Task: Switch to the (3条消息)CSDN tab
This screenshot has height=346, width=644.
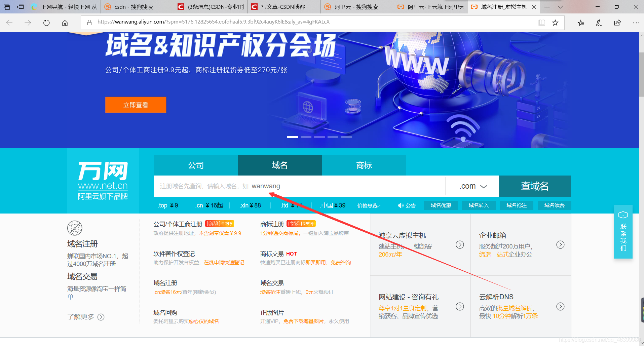Action: click(211, 7)
